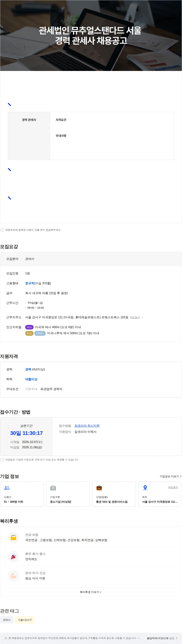Click the 마감일 2026.11.06(금) date
The width and height of the screenshot is (182, 644).
tap(32, 447)
